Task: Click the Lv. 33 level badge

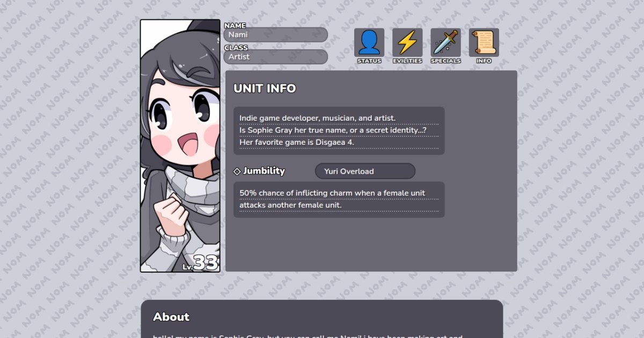Action: (x=200, y=263)
